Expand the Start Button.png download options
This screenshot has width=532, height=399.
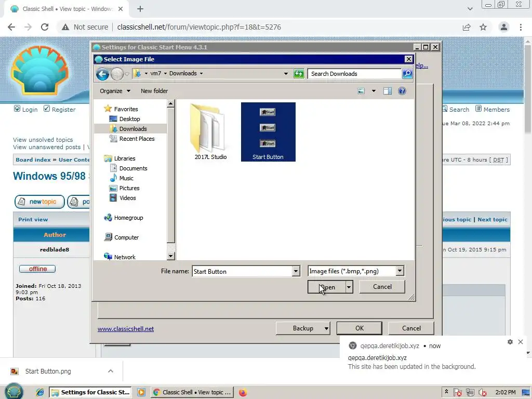point(111,371)
